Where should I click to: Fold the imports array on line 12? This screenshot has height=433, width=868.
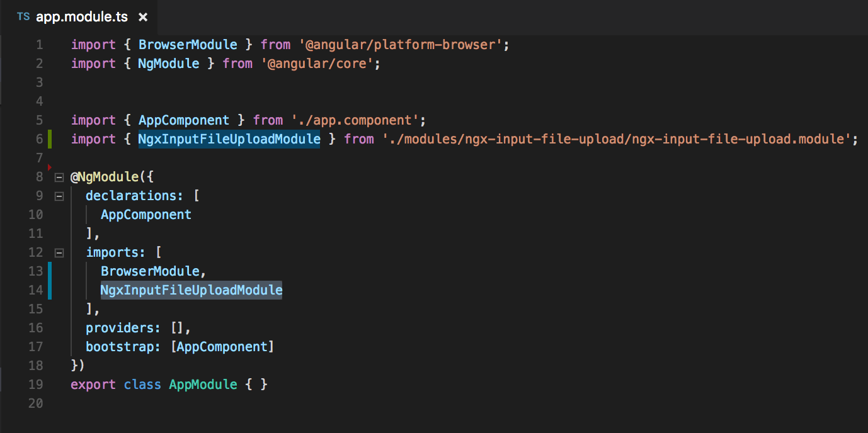(58, 252)
